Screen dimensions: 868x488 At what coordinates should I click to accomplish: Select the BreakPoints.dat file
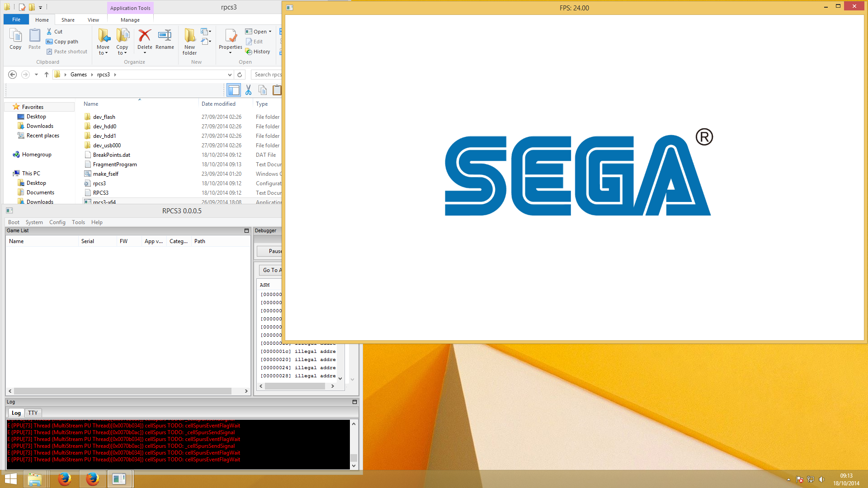point(111,155)
